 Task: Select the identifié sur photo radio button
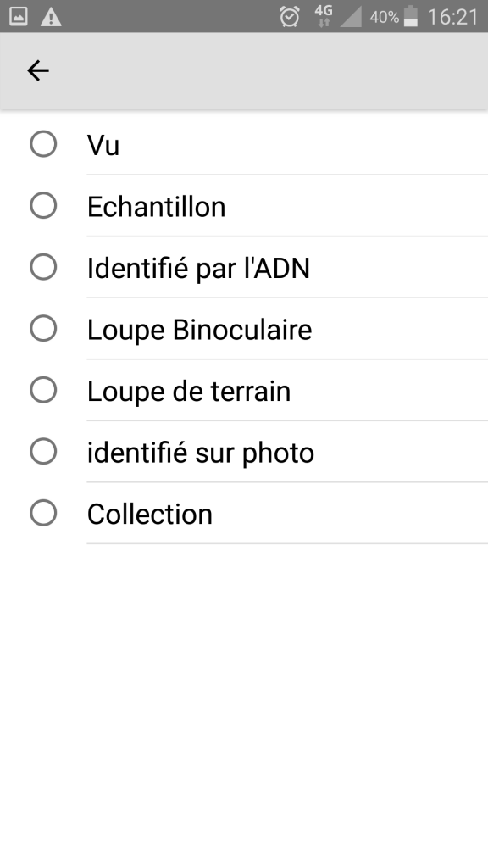(x=43, y=451)
